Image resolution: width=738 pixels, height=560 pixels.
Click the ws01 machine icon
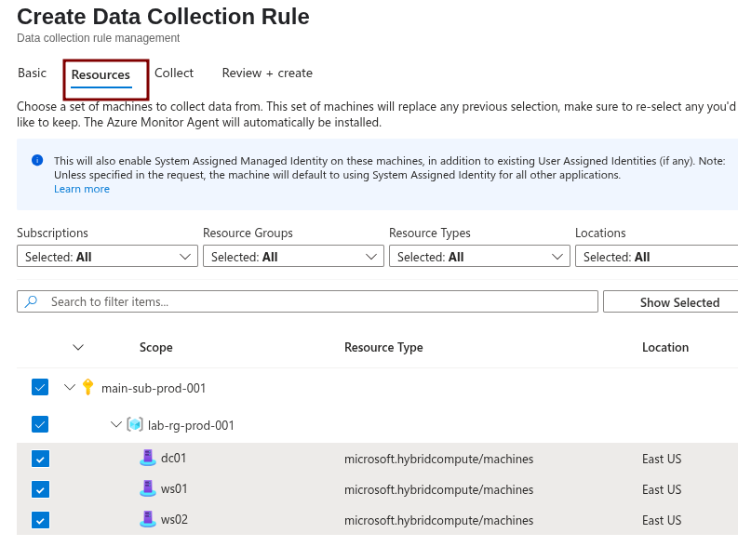point(148,488)
